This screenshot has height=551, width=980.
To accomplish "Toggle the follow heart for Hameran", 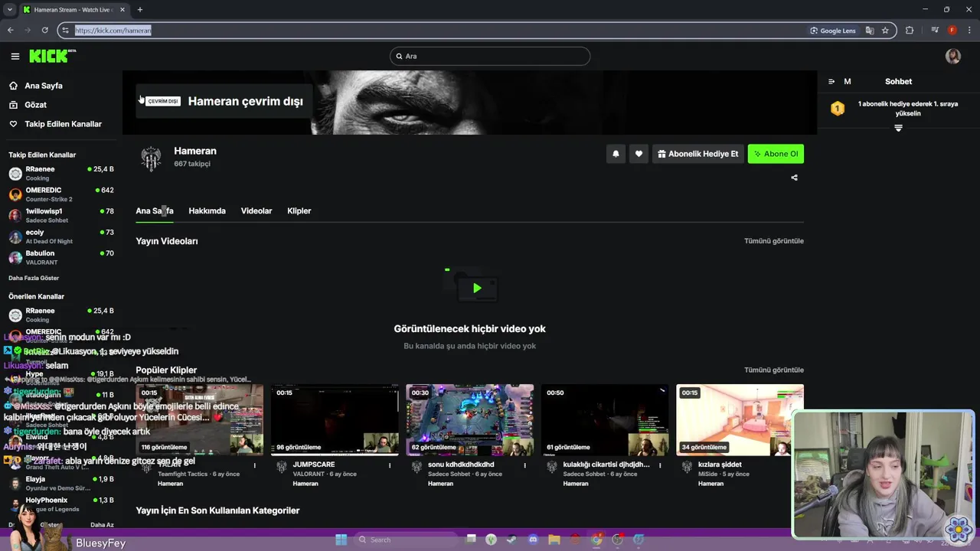I will (x=639, y=154).
